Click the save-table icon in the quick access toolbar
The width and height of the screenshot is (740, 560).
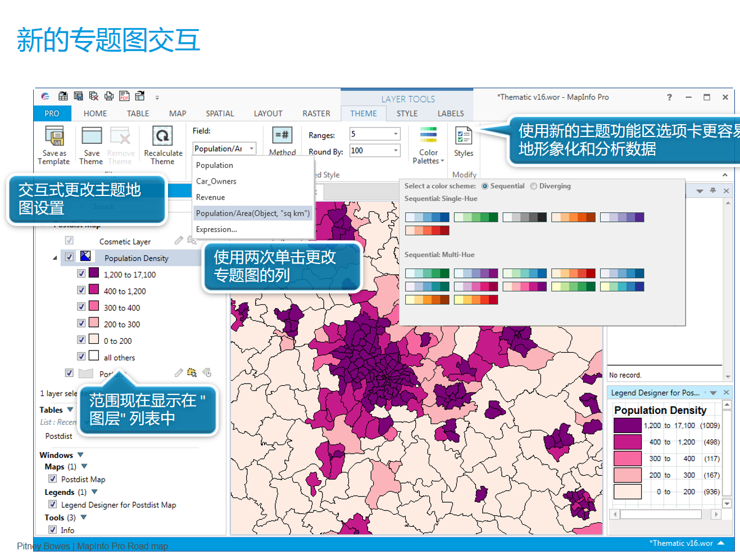(78, 97)
